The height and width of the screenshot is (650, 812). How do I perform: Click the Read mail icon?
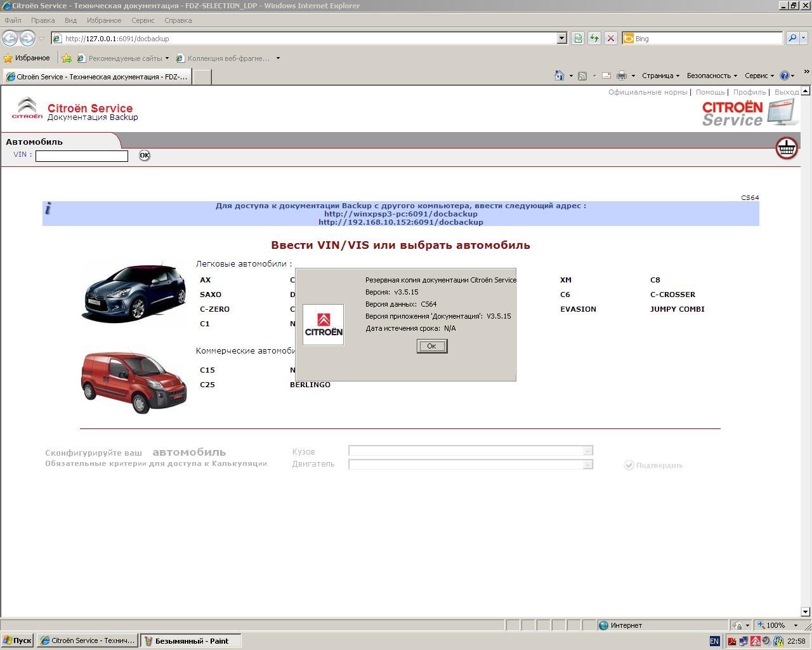pyautogui.click(x=606, y=76)
